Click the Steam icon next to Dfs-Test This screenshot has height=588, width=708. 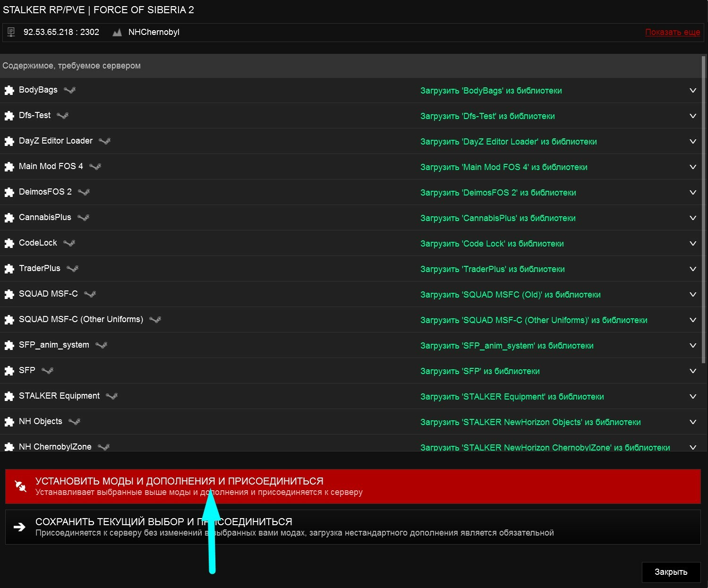pos(63,116)
